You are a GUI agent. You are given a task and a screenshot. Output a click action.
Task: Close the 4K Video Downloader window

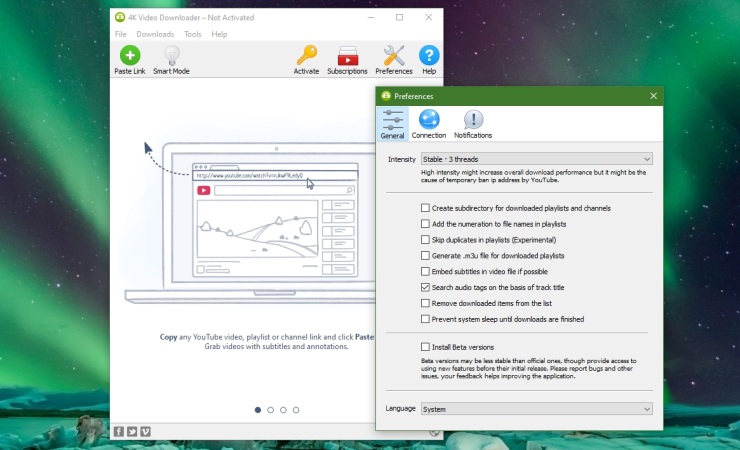pos(429,17)
